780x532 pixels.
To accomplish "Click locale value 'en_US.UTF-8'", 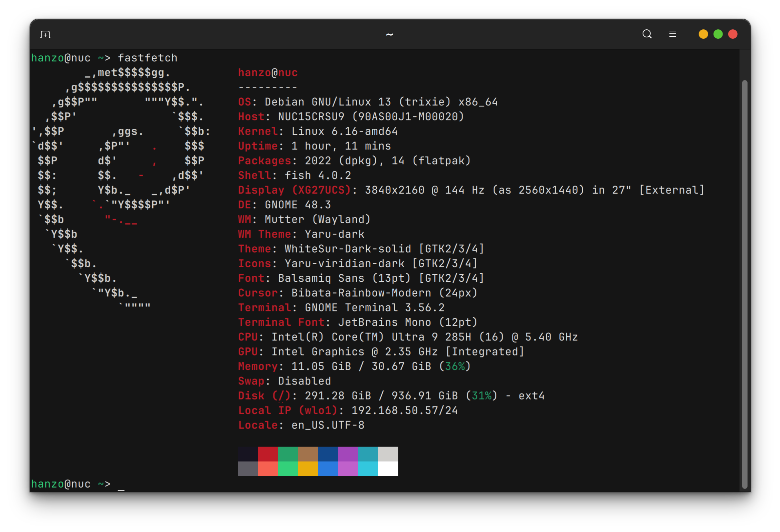I will coord(328,425).
